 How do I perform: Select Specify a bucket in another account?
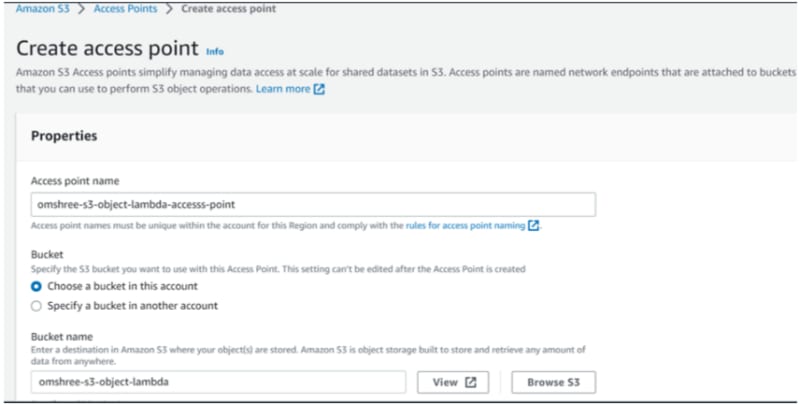(36, 306)
